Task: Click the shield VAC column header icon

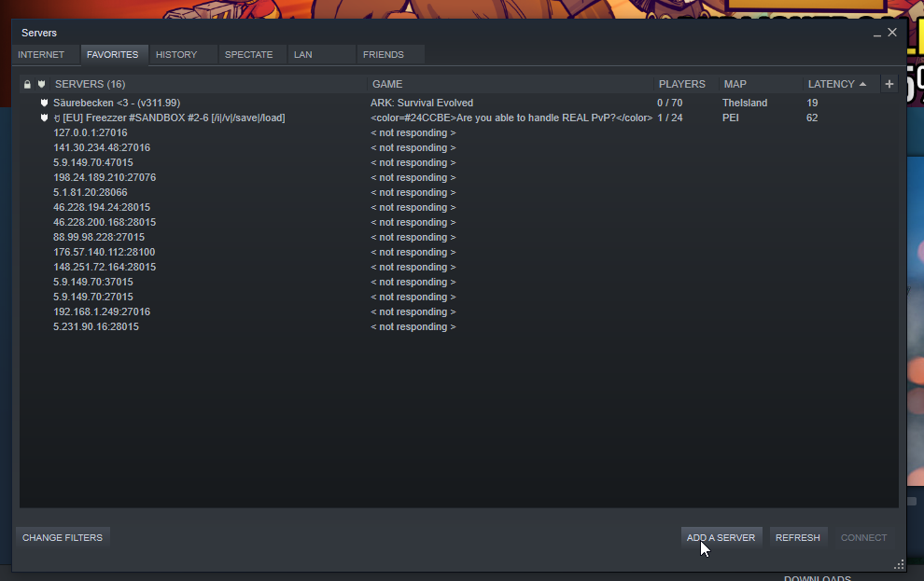Action: [42, 84]
